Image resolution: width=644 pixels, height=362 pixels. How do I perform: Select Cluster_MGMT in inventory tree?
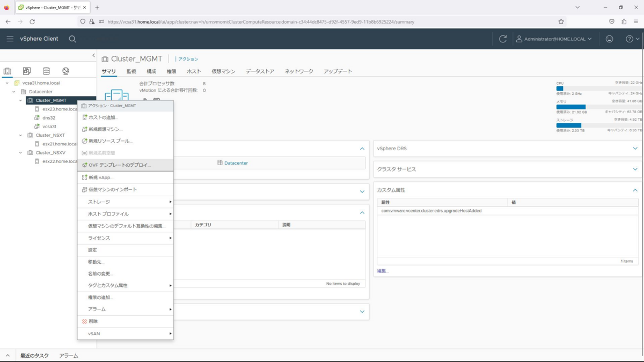click(51, 100)
